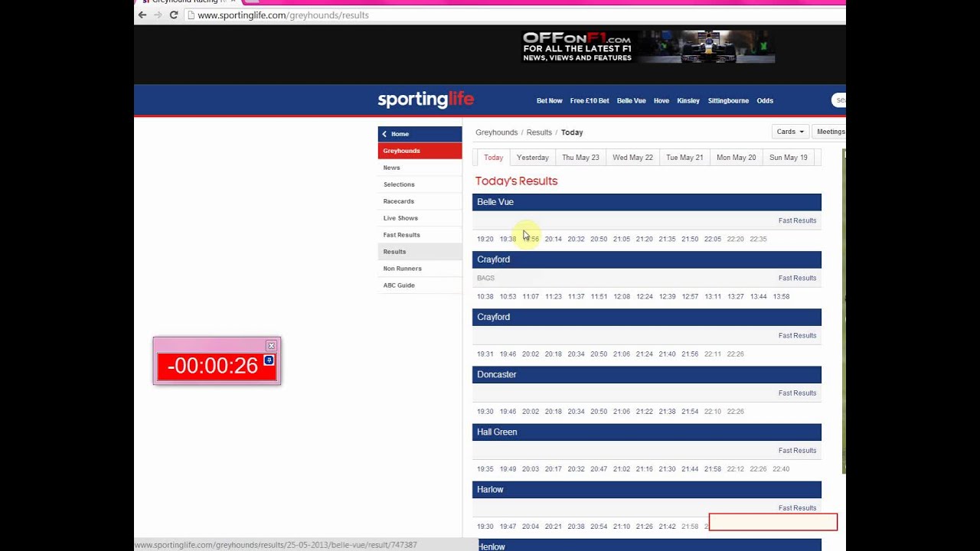Click the small blue icon on the timer
The image size is (980, 551).
(269, 360)
